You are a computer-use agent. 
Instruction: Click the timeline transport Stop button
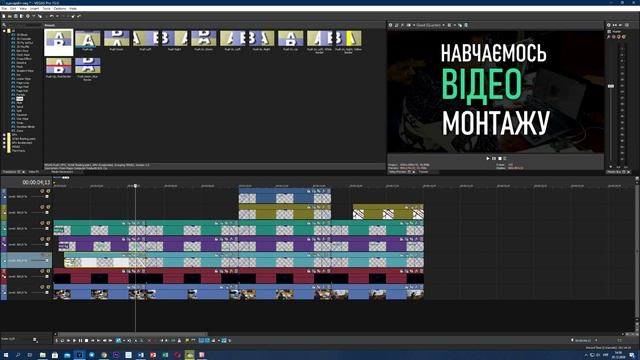pos(87,340)
